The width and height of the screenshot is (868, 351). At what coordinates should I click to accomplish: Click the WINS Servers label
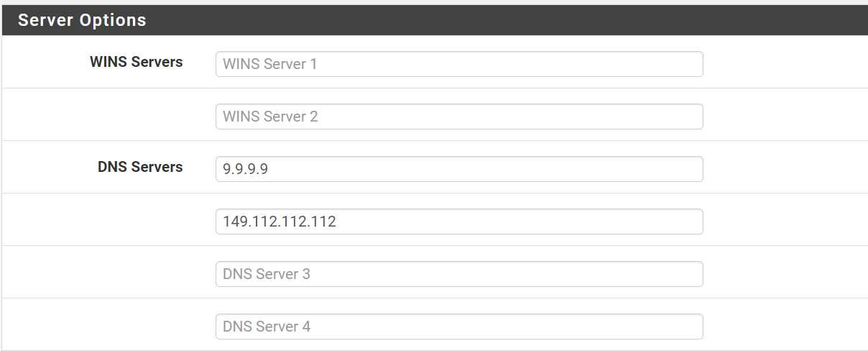coord(137,62)
